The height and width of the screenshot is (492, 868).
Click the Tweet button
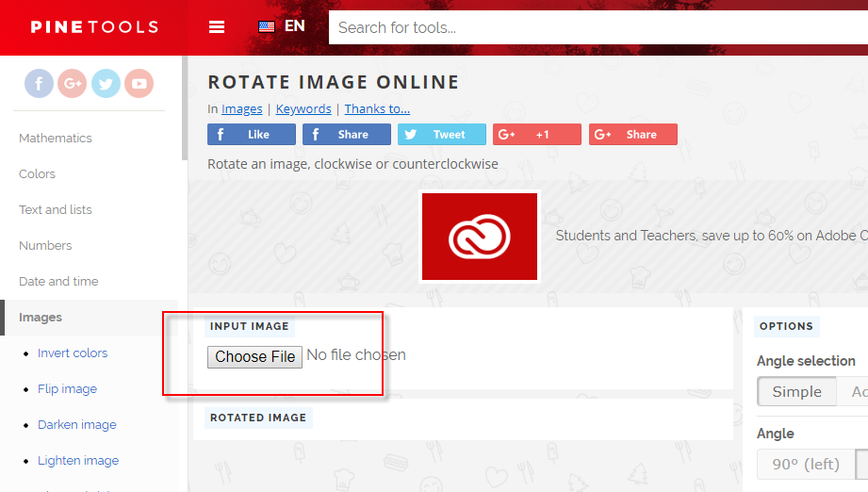click(442, 135)
